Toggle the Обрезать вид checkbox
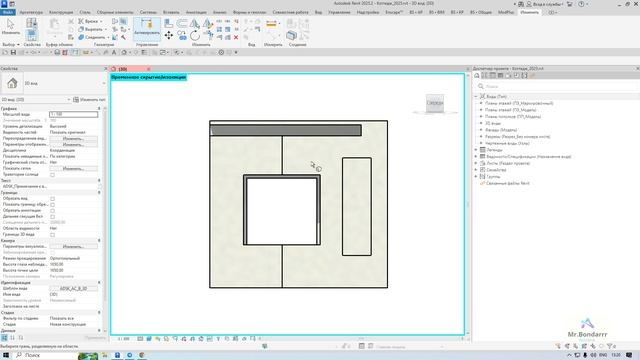 coord(52,199)
